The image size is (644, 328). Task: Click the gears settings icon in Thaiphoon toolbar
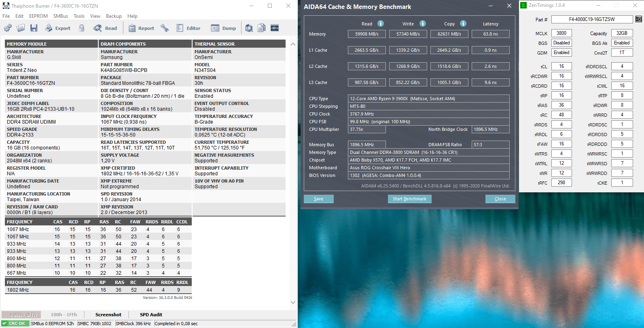tap(8, 28)
